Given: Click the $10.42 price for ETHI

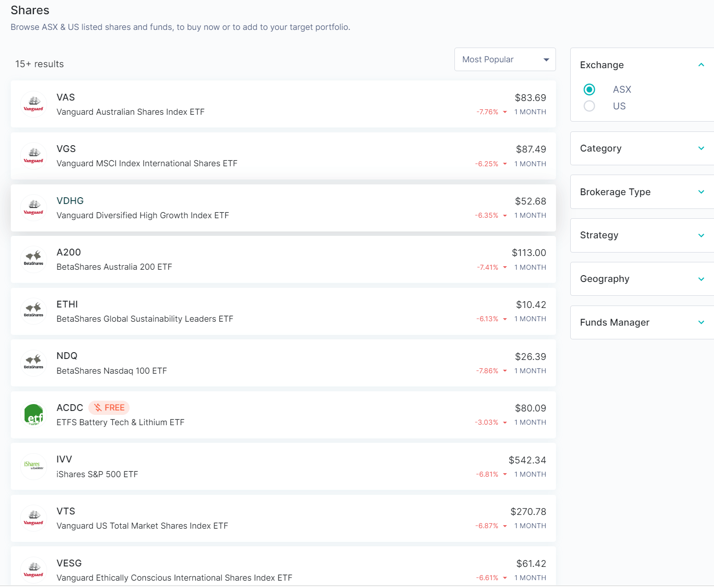Looking at the screenshot, I should [x=531, y=305].
